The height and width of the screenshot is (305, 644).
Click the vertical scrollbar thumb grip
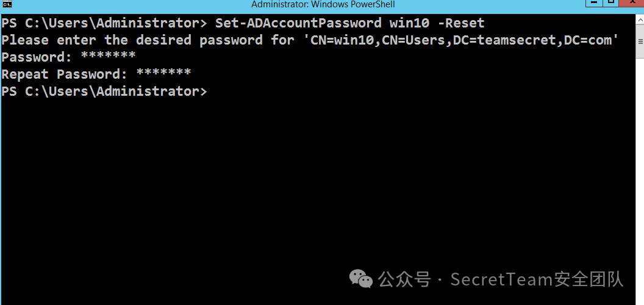[640, 41]
